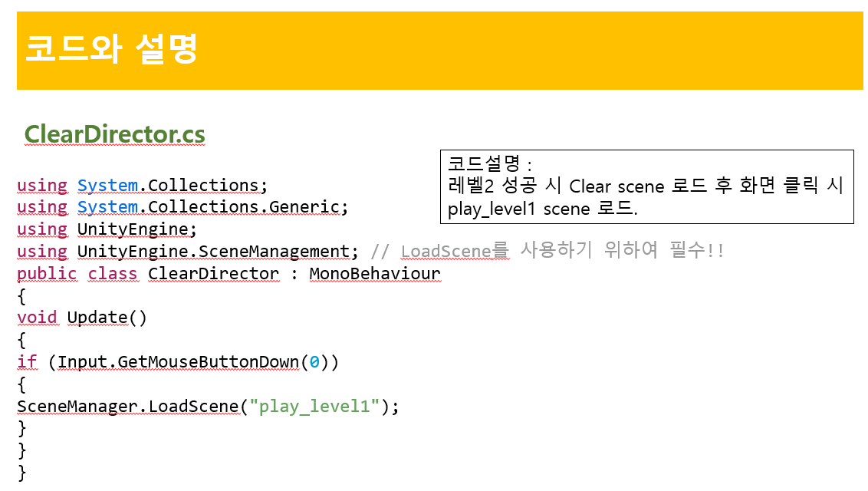Click 'public class ClearDirector : MonoBehaviour' line
Viewport: 868px width, 491px height.
[229, 274]
